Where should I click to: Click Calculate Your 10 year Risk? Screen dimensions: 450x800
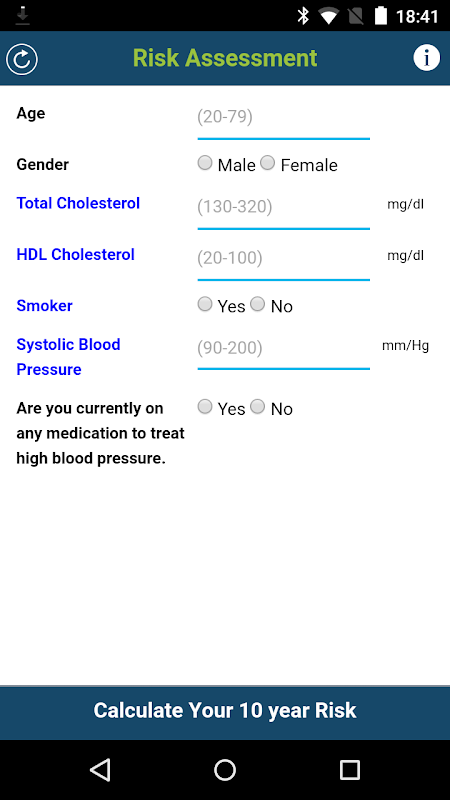coord(225,712)
